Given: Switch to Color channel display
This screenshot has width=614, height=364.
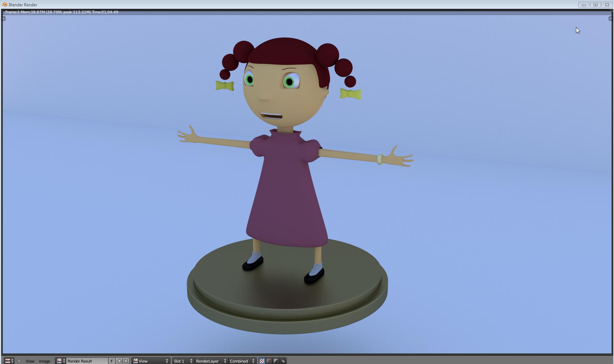Looking at the screenshot, I should pos(269,361).
